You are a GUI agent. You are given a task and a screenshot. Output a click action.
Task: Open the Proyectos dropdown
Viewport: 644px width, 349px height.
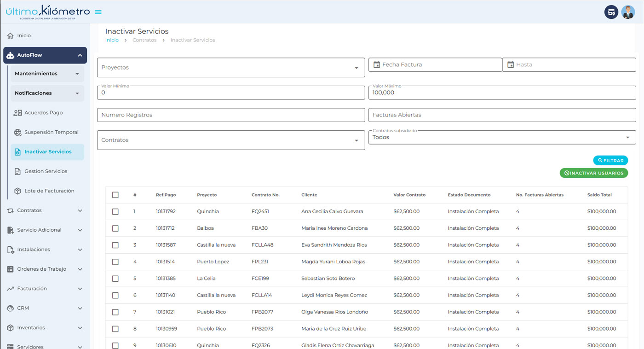point(231,68)
